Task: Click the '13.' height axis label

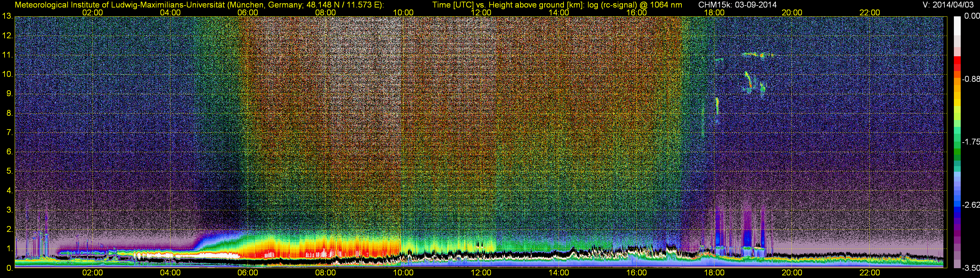Action: coord(7,16)
